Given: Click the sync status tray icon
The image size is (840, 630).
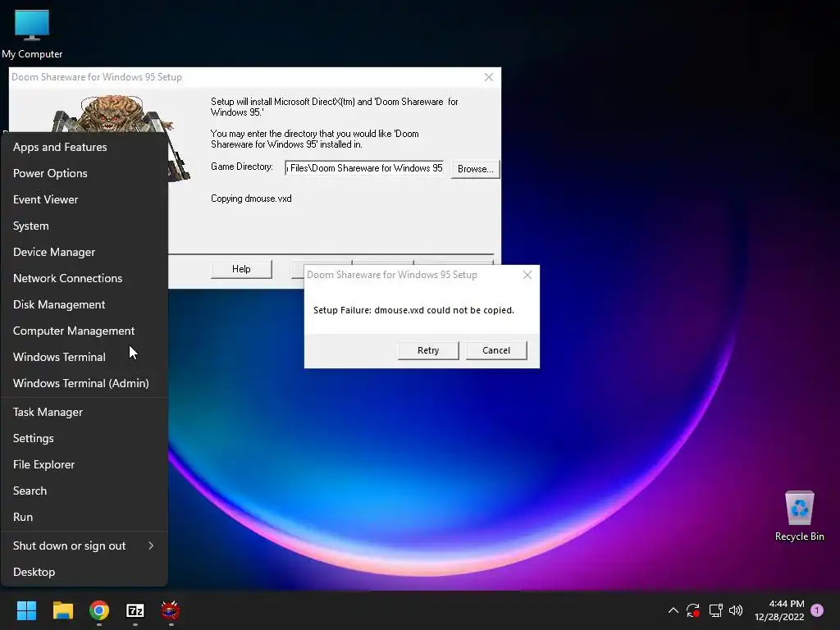Looking at the screenshot, I should [693, 610].
